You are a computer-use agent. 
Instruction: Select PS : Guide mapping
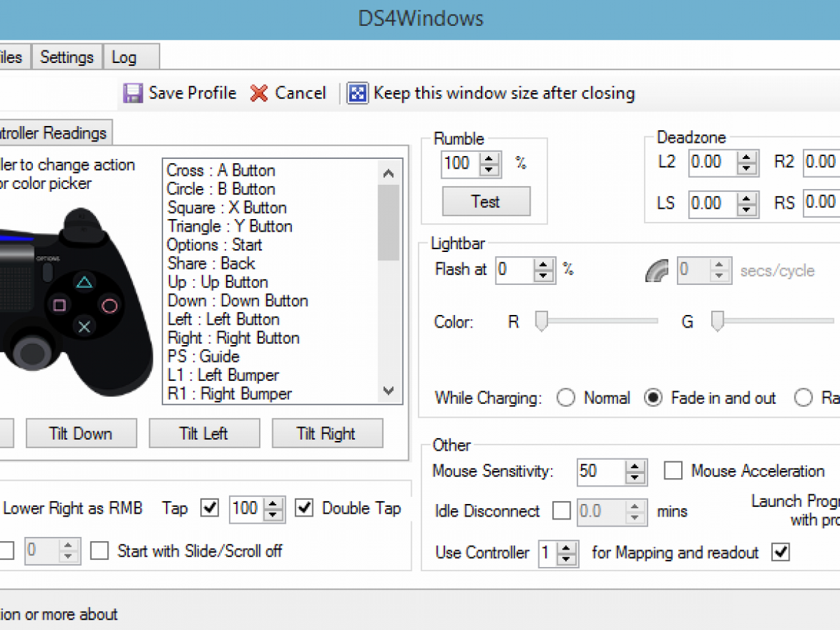click(203, 356)
